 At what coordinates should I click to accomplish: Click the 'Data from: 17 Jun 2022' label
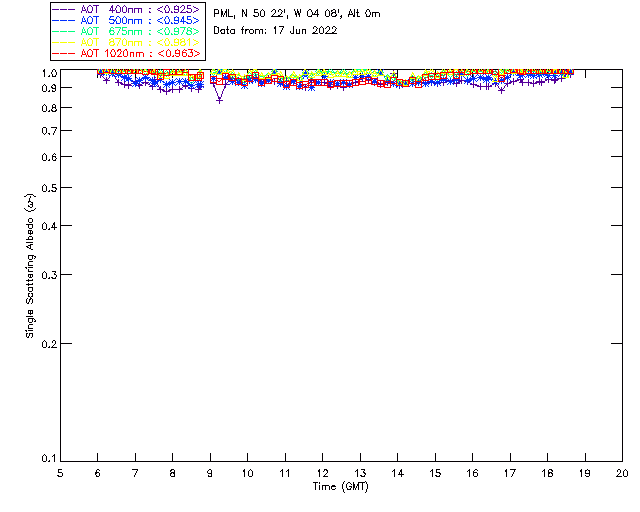(x=275, y=31)
